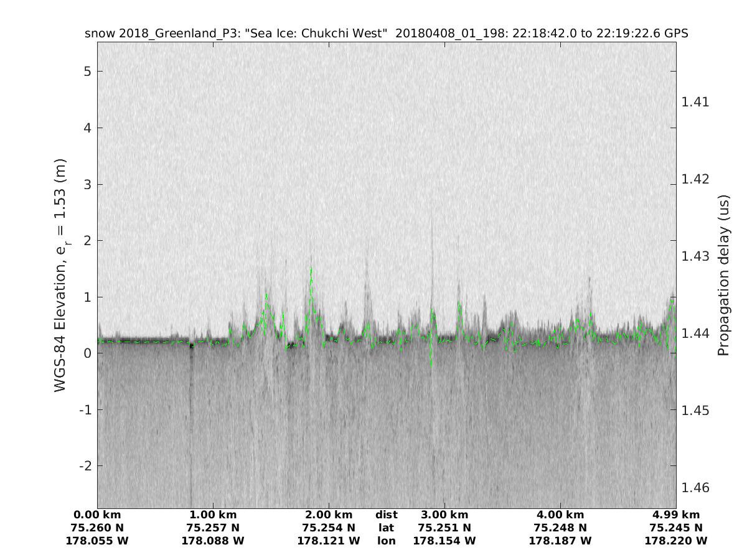Click the "0.00 km" distance label
Viewport: 747px width, 560px height.
click(97, 515)
